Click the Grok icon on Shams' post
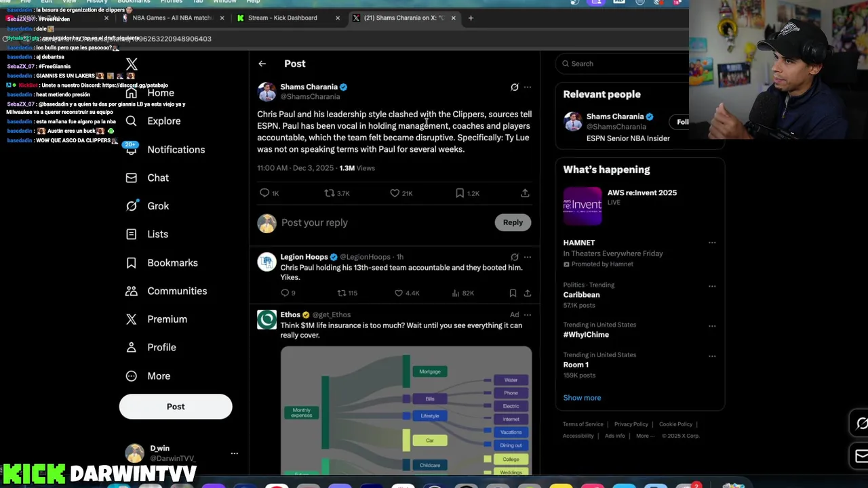 515,87
